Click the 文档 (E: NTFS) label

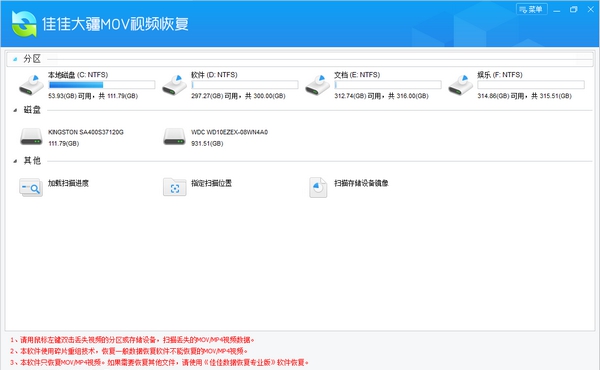[x=357, y=75]
